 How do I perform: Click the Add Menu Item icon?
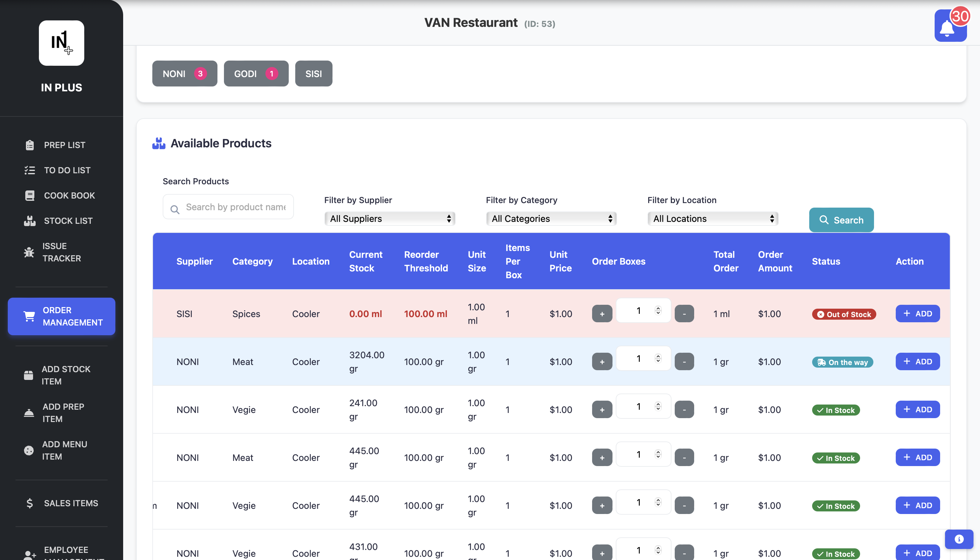coord(29,451)
